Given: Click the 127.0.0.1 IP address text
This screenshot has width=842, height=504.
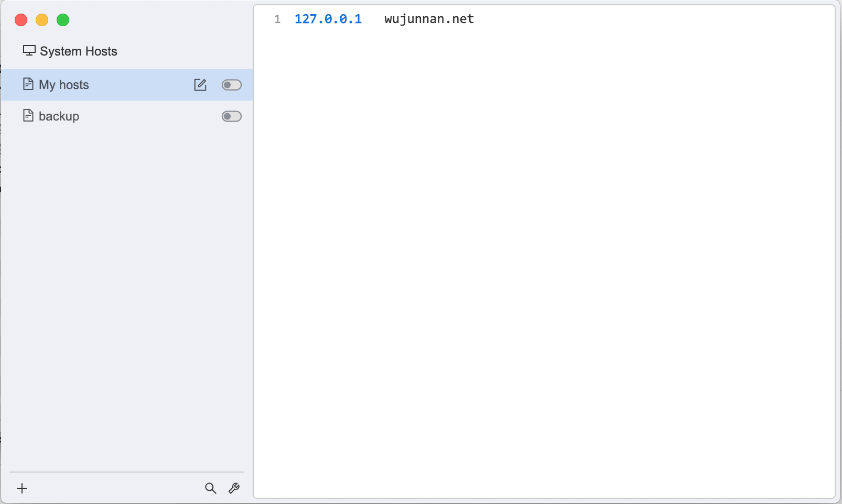Looking at the screenshot, I should click(328, 19).
